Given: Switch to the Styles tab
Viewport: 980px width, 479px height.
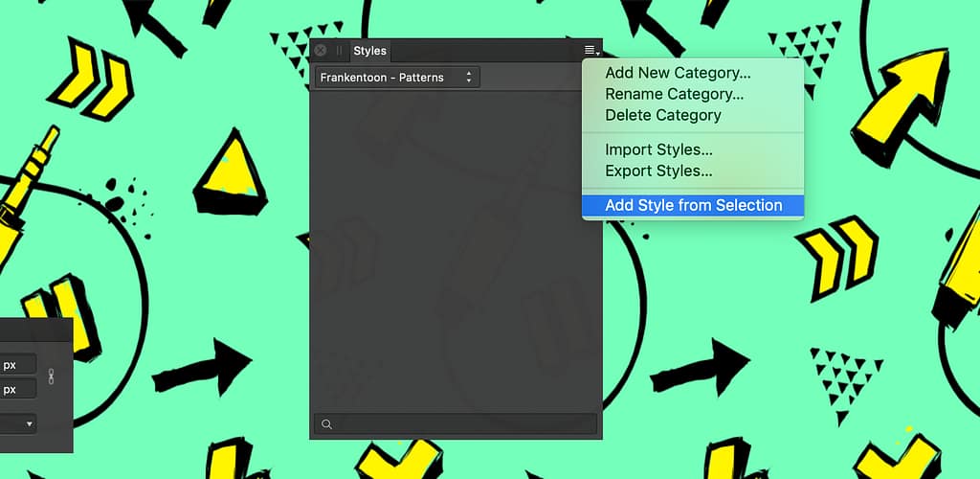Looking at the screenshot, I should [x=369, y=51].
